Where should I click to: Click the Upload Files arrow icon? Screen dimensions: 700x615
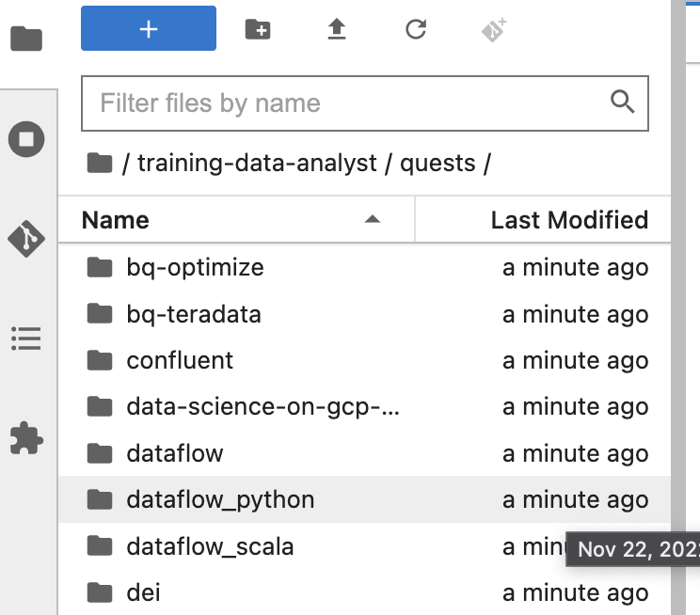pyautogui.click(x=336, y=29)
